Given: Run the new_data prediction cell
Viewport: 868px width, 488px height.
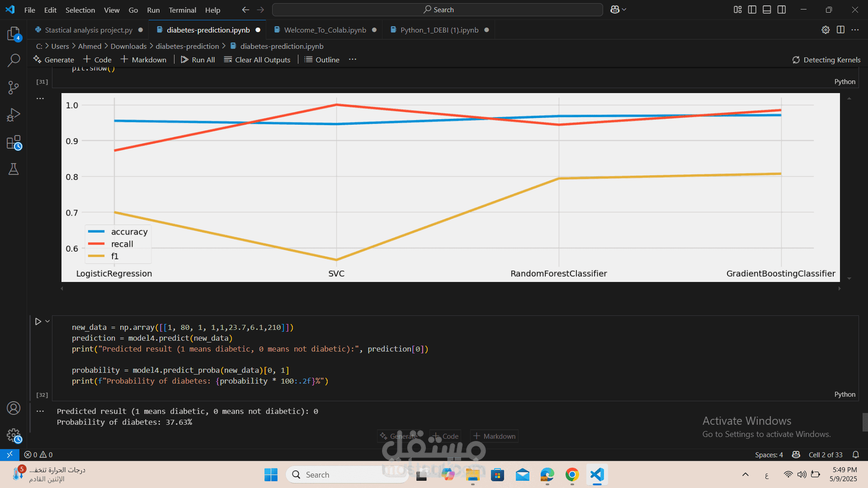Looking at the screenshot, I should (x=38, y=321).
